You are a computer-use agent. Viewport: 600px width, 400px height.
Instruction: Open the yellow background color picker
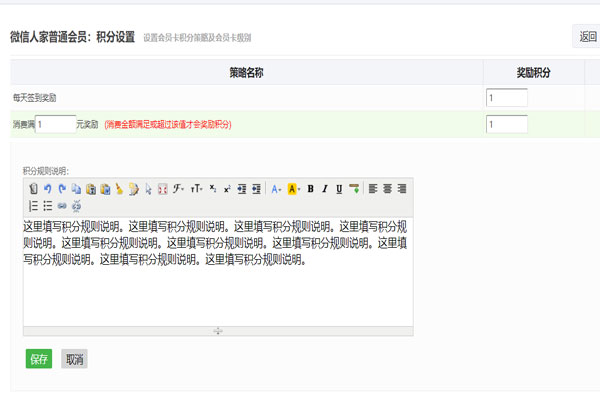pyautogui.click(x=293, y=189)
